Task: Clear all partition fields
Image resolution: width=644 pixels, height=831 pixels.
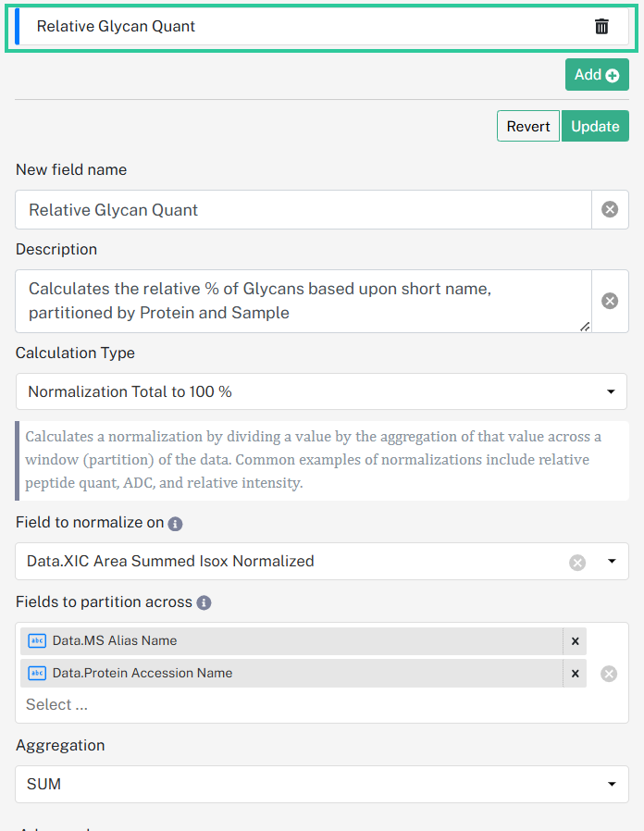Action: click(609, 674)
